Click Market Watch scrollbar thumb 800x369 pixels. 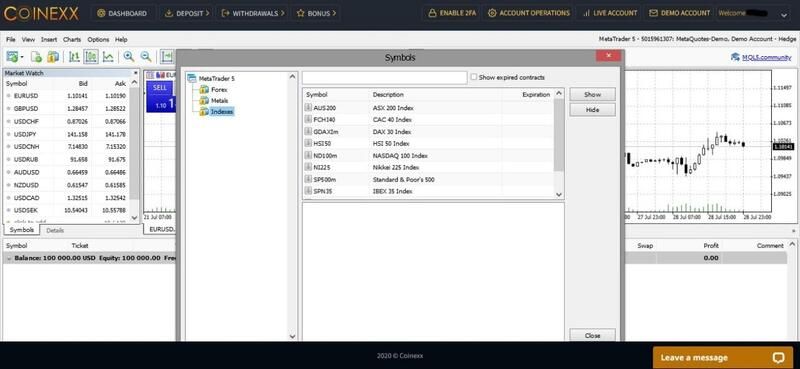pos(134,143)
